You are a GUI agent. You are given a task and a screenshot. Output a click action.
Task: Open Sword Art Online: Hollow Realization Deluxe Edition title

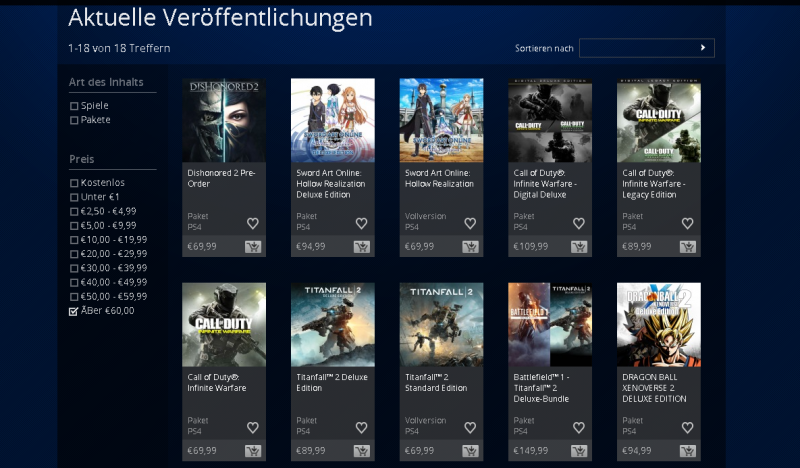point(331,184)
